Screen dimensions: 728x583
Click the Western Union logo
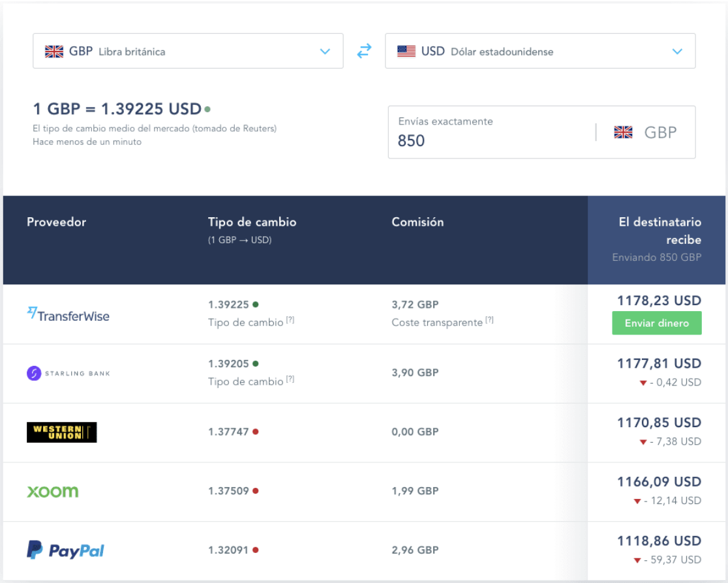61,432
